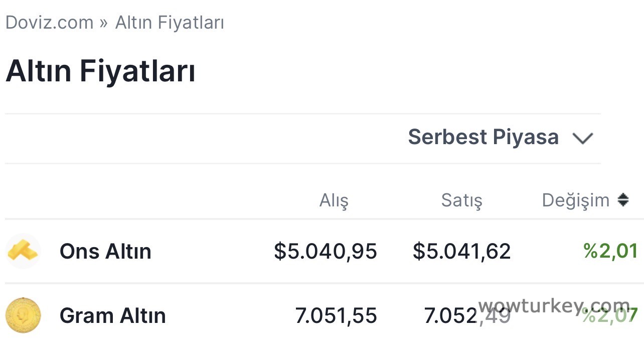Click the Altın Fiyatları page heading
This screenshot has width=644, height=340.
click(100, 71)
